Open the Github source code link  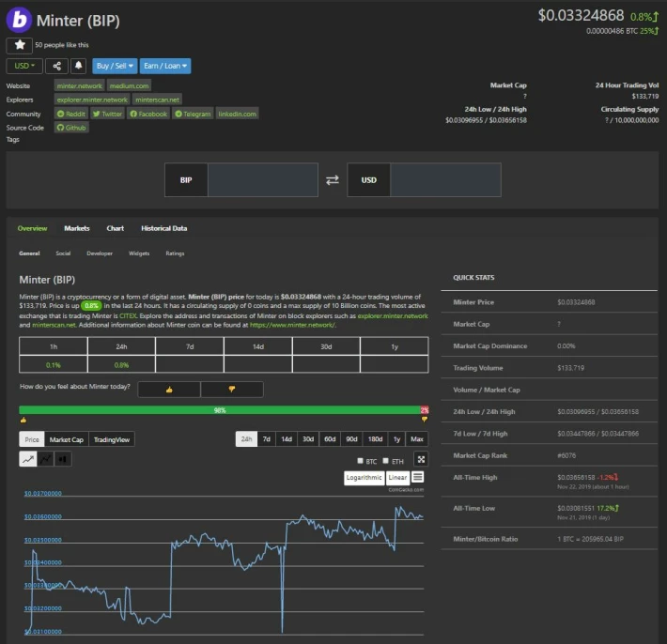coord(71,128)
